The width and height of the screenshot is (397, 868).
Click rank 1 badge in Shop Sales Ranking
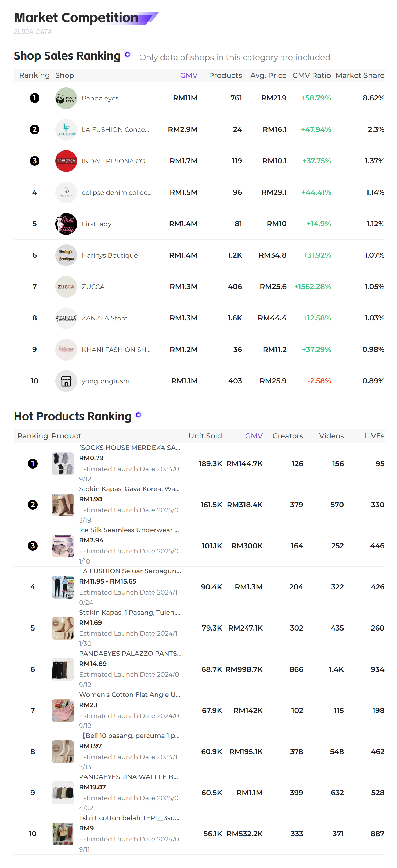pos(34,98)
